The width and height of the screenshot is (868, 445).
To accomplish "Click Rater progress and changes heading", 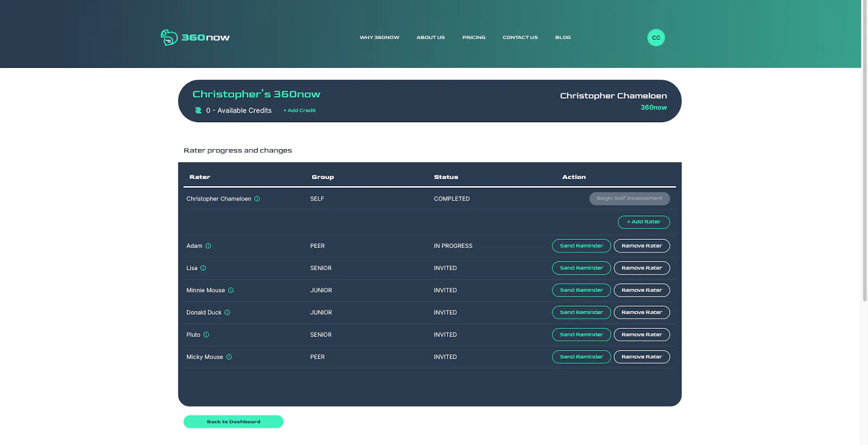I will (238, 150).
